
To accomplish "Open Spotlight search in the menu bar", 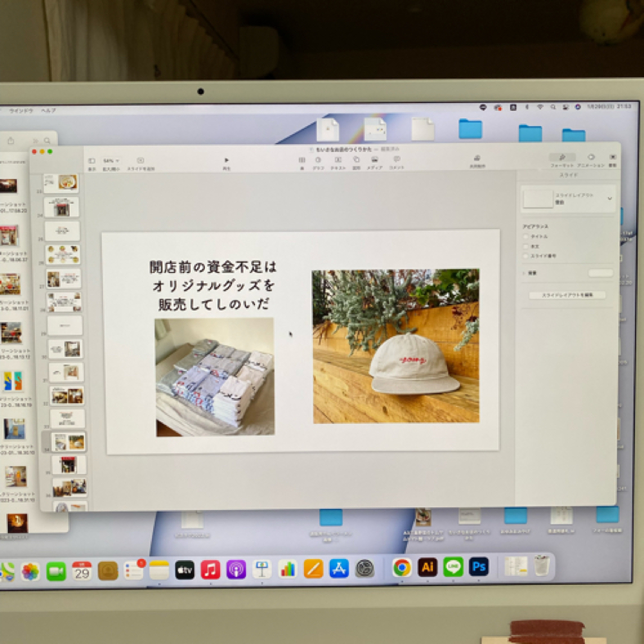I will click(553, 107).
